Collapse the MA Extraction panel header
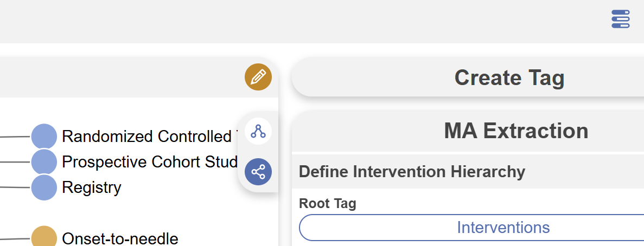This screenshot has width=644, height=246. coord(515,131)
